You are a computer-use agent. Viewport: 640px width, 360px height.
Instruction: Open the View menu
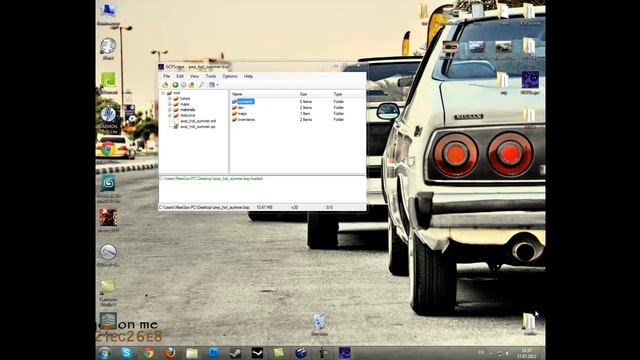click(x=194, y=76)
